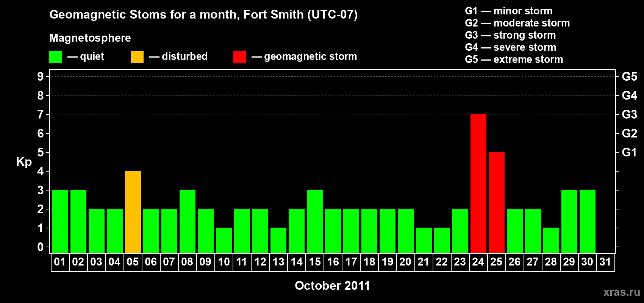Click the Kp axis value 9
Image resolution: width=644 pixels, height=303 pixels.
[41, 77]
